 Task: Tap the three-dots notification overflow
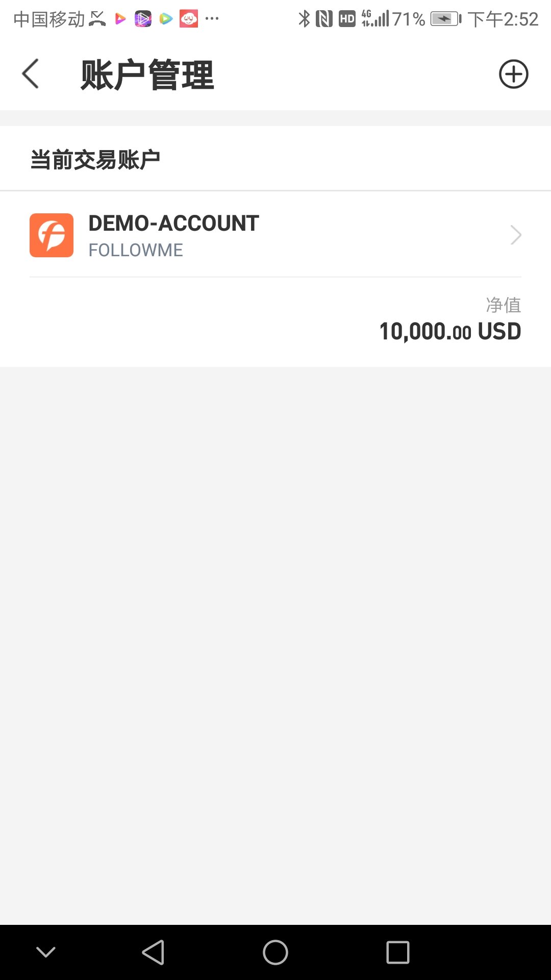(212, 19)
